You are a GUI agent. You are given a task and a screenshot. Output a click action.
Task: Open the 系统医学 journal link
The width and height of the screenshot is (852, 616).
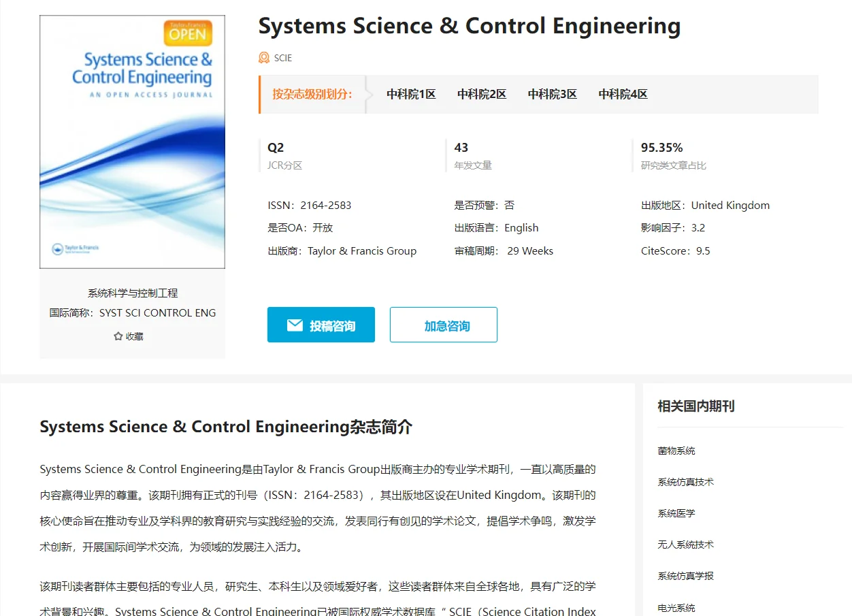tap(676, 513)
